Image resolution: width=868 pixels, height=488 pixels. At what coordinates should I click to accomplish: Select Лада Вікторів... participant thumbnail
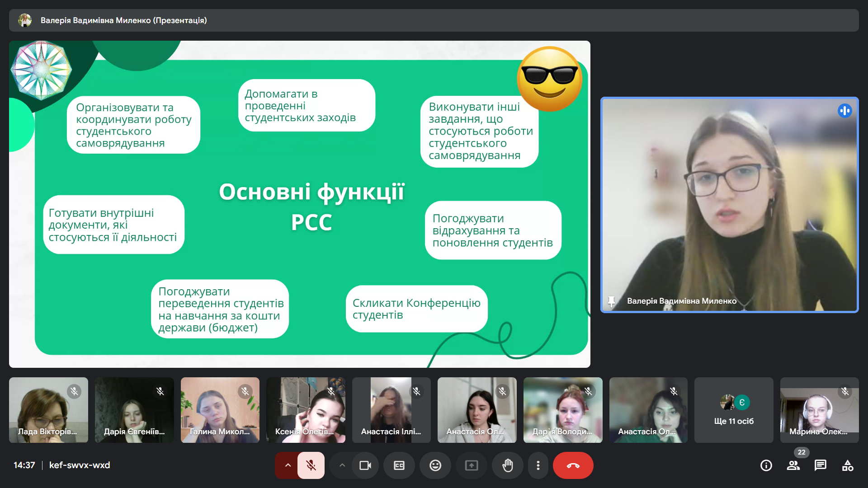click(x=48, y=410)
